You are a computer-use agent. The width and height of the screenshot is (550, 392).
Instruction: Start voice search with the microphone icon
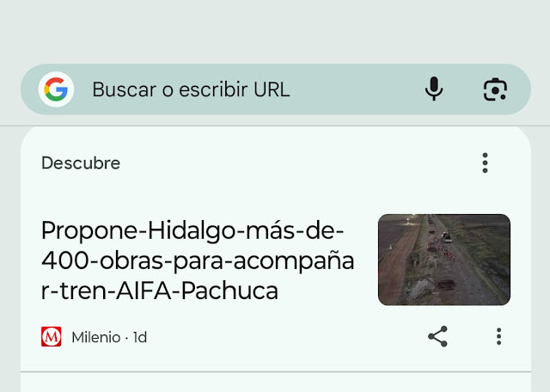pos(434,89)
